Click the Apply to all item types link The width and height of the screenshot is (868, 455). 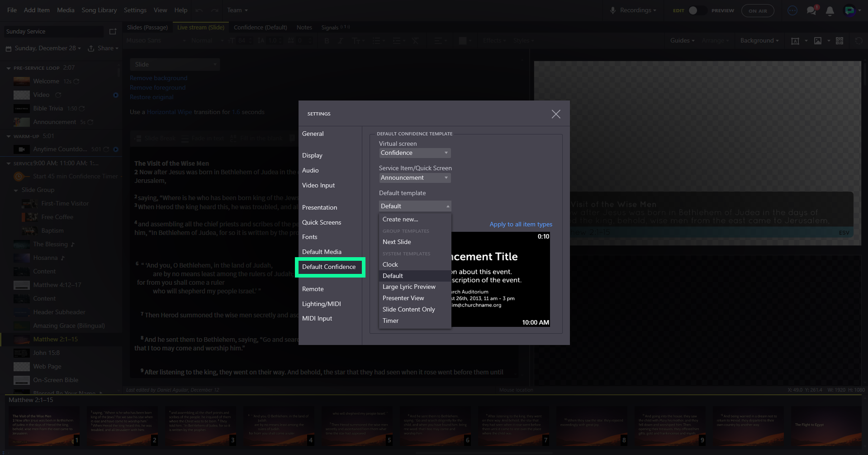tap(521, 224)
